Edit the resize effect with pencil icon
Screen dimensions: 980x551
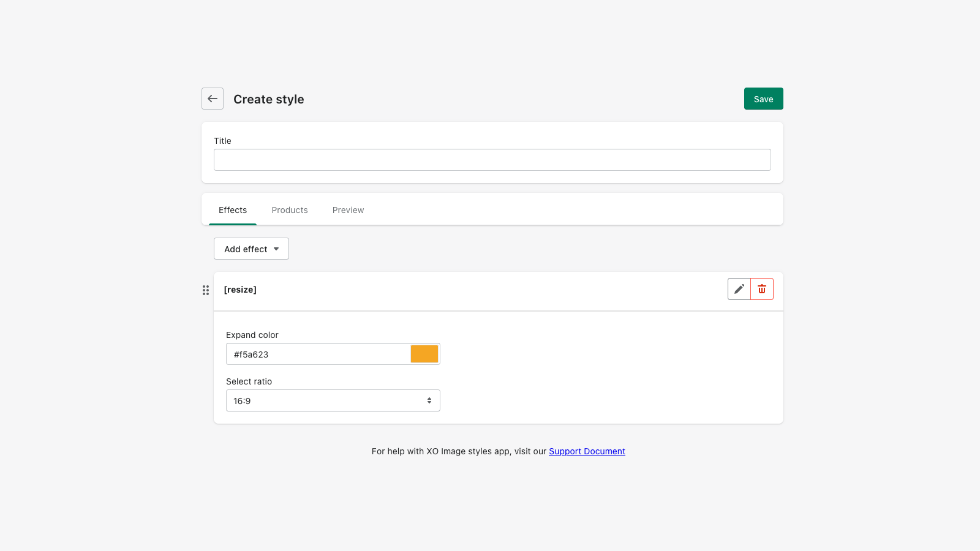(739, 289)
